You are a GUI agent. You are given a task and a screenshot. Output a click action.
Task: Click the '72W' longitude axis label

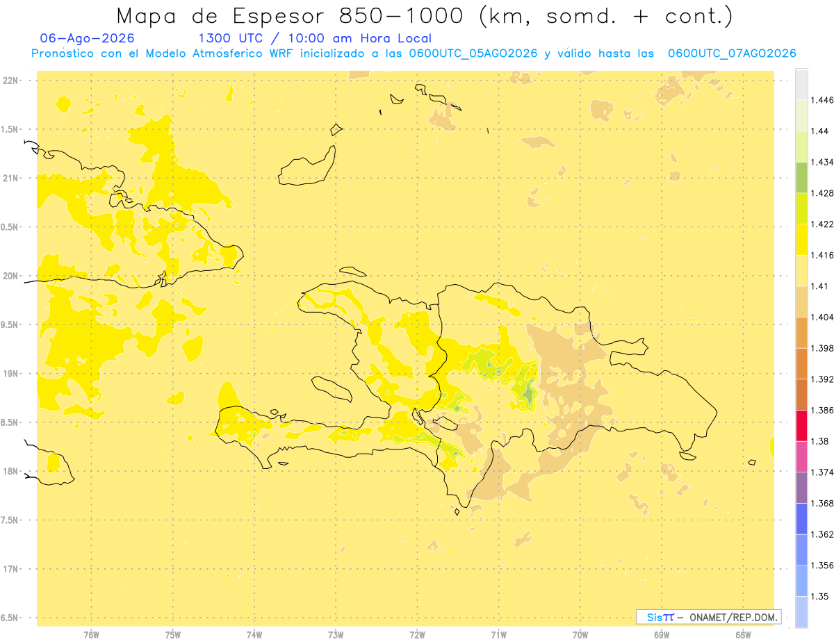pyautogui.click(x=417, y=635)
